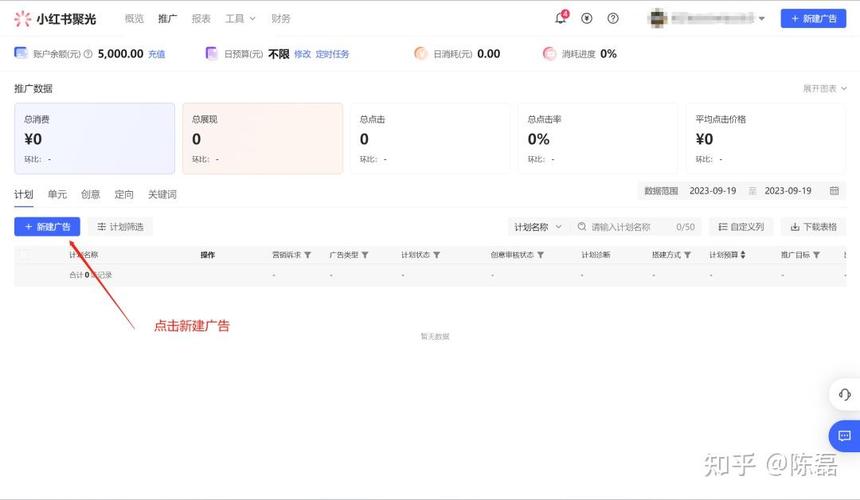Click the yuan currency icon in header
This screenshot has width=860, height=500.
click(x=587, y=18)
